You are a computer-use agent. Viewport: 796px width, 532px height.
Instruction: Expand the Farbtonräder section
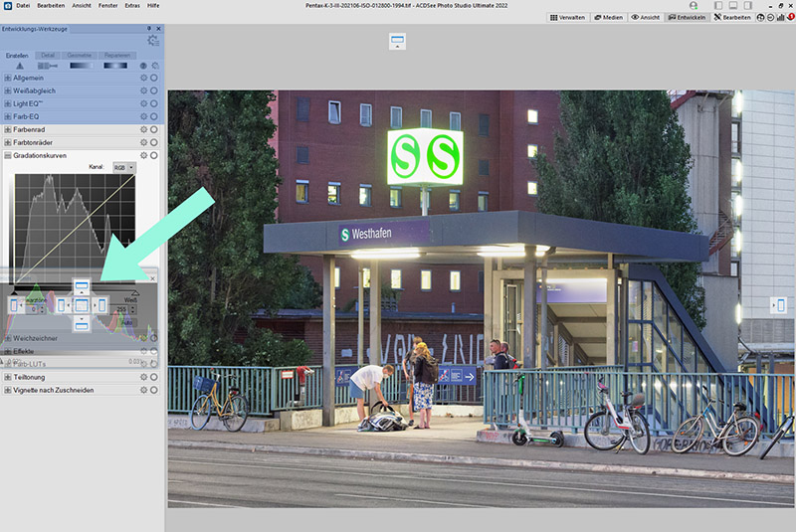click(x=8, y=142)
